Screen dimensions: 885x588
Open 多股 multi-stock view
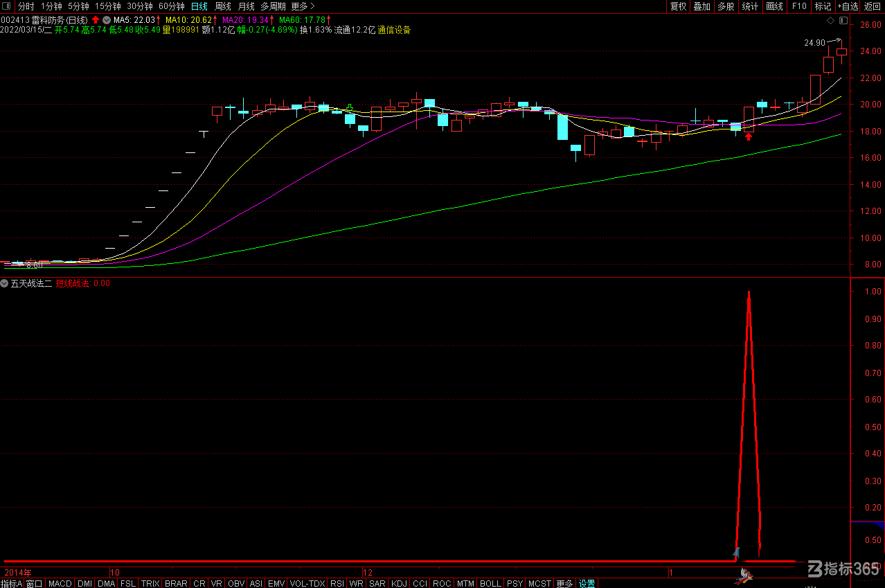pos(725,6)
